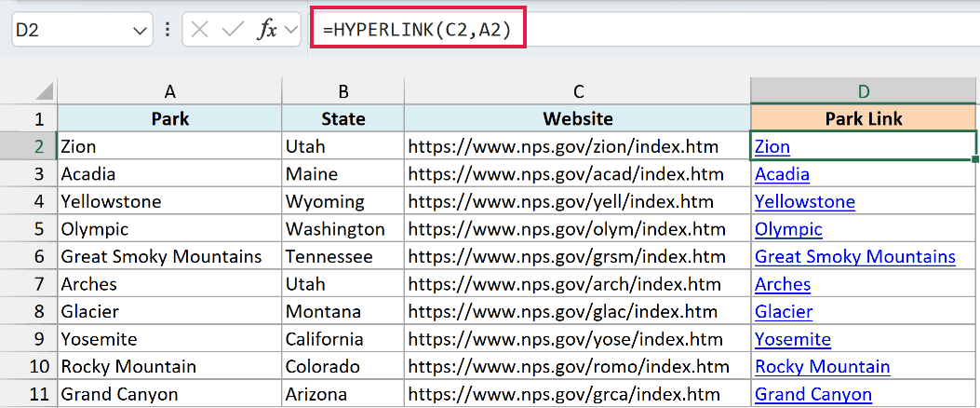Select the Maine state cell
The width and height of the screenshot is (980, 408).
pos(343,173)
